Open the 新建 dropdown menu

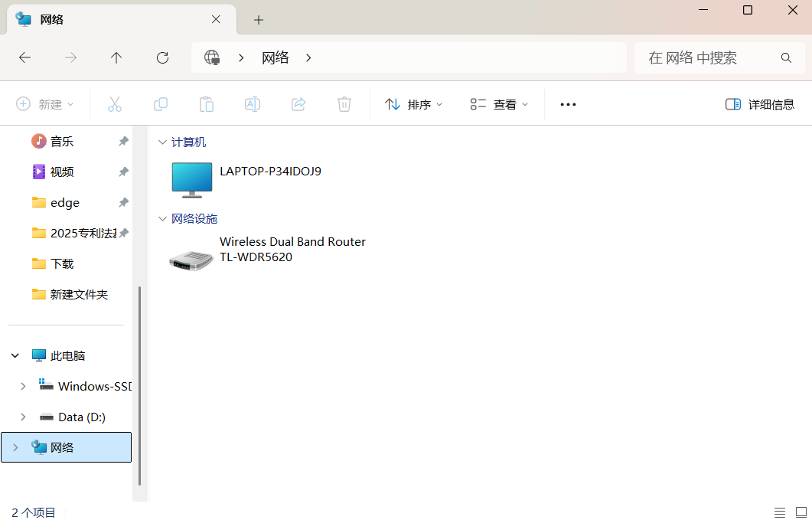(x=44, y=104)
